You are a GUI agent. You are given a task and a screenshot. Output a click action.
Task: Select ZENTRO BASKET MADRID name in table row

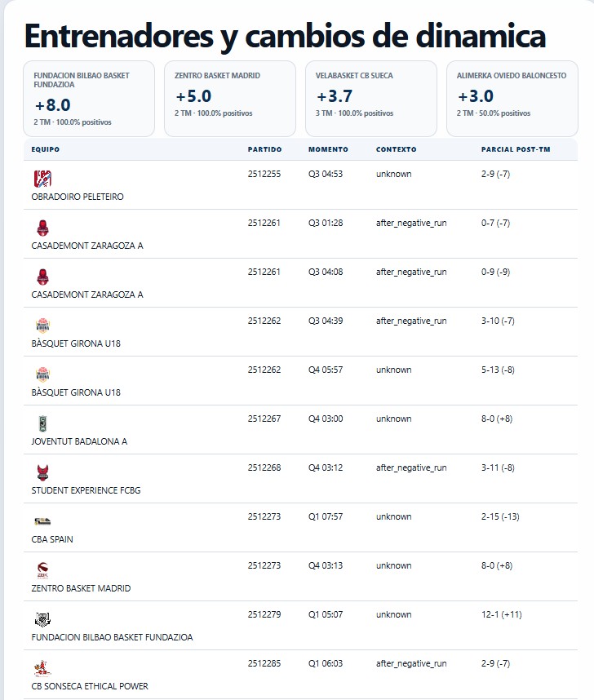pyautogui.click(x=81, y=588)
